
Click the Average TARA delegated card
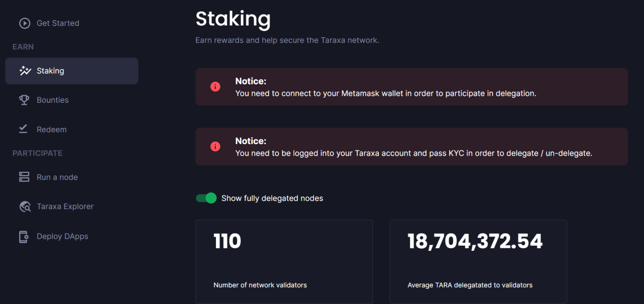tap(478, 261)
